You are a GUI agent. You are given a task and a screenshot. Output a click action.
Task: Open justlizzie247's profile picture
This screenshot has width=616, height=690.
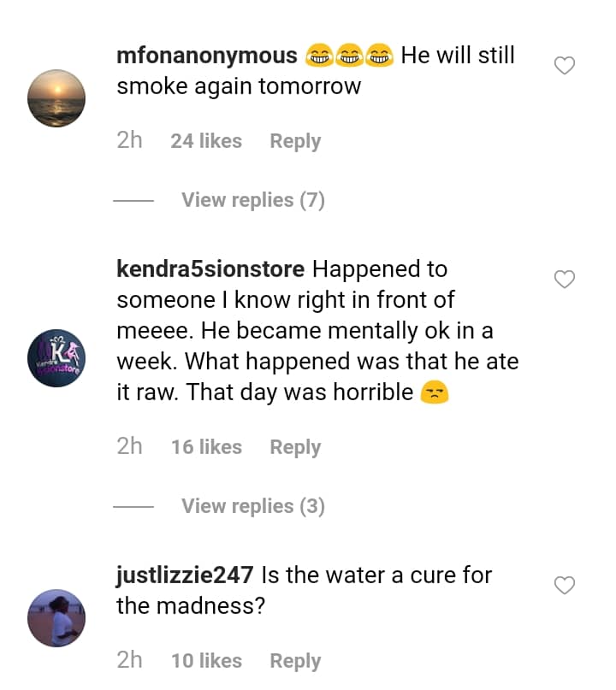(x=56, y=617)
